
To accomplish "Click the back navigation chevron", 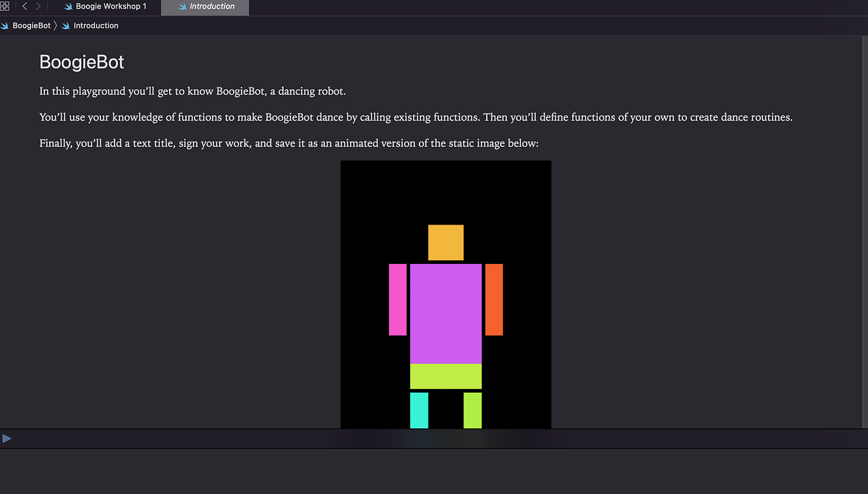I will point(25,6).
